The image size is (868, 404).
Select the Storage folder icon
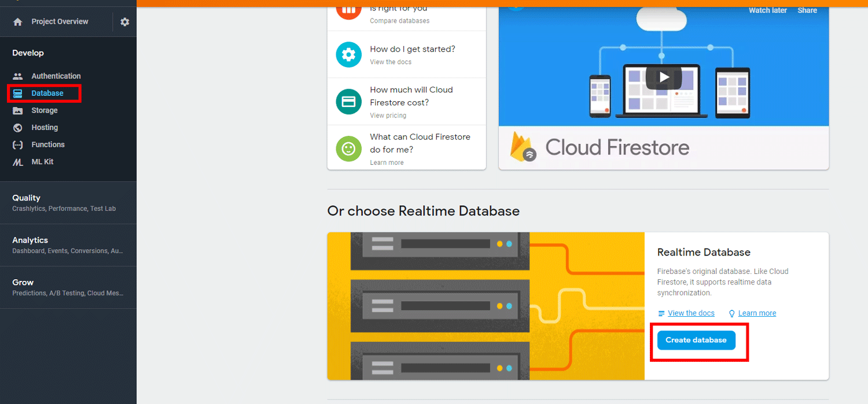tap(18, 110)
